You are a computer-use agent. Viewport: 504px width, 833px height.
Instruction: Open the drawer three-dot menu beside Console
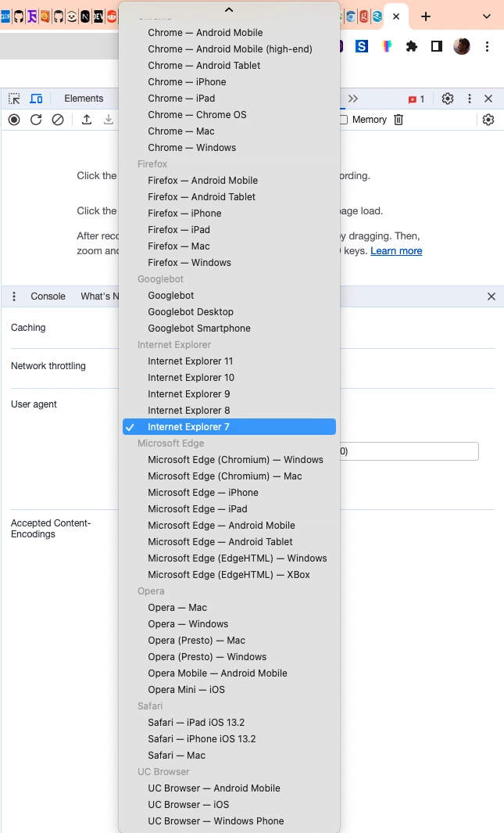pyautogui.click(x=14, y=296)
